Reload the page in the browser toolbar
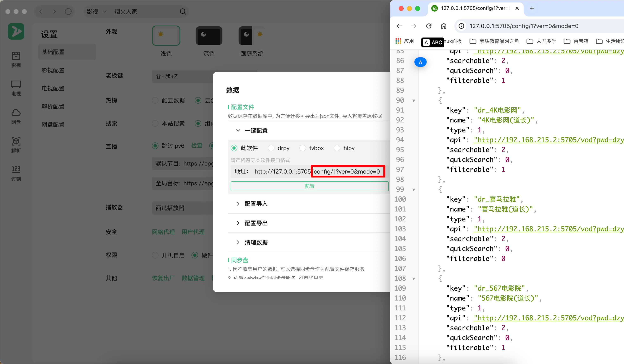The image size is (624, 364). click(429, 26)
